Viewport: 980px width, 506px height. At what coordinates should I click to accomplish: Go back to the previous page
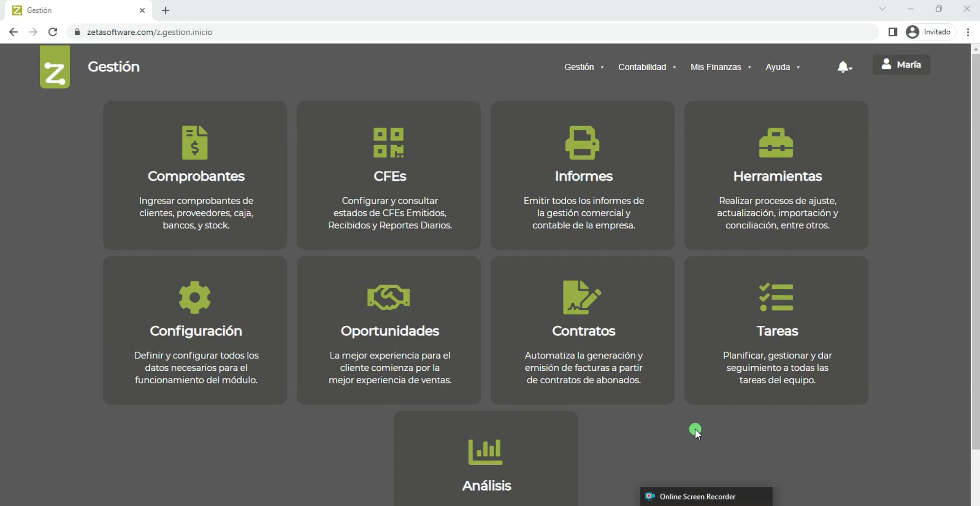click(13, 32)
